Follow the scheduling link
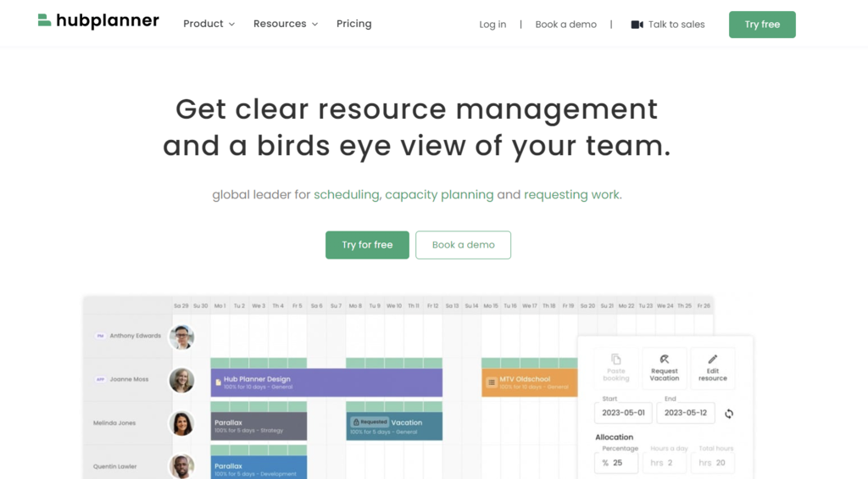Viewport: 868px width, 479px height. point(347,195)
